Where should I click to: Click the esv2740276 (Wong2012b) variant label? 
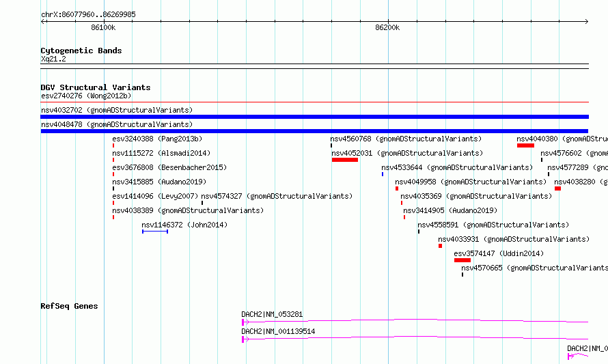tap(86, 96)
